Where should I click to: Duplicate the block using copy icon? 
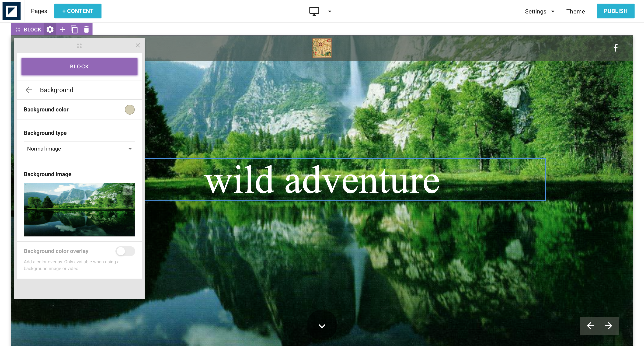pos(74,29)
